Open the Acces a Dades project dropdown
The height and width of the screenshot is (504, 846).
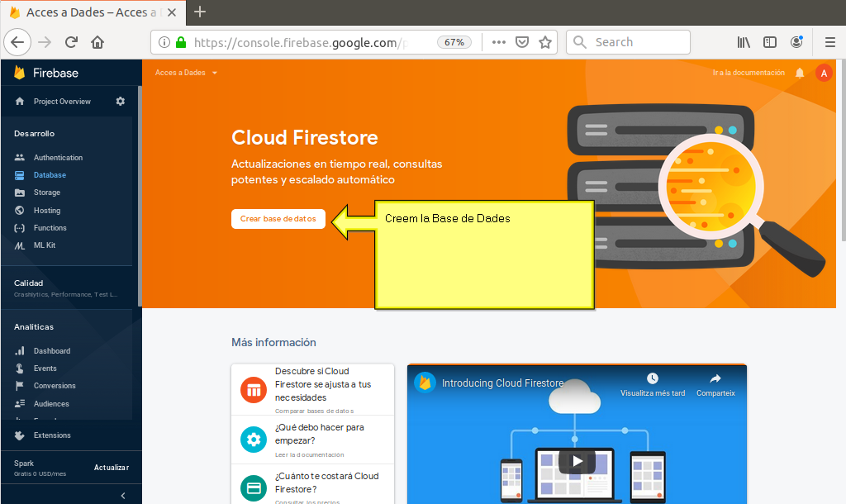tap(186, 73)
